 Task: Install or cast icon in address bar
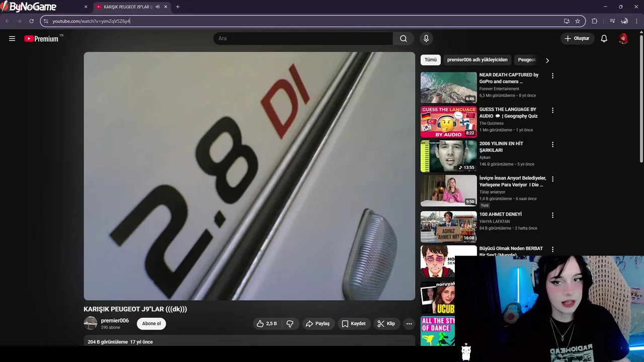[x=567, y=21]
